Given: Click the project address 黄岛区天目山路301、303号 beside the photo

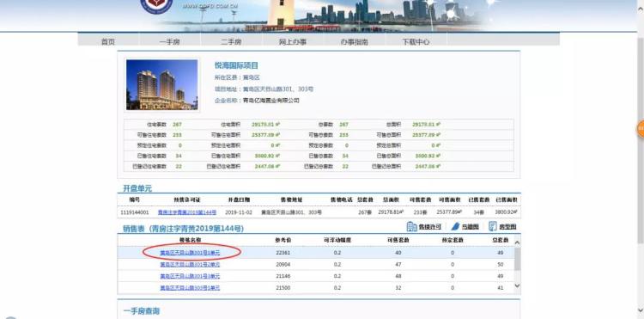Looking at the screenshot, I should (x=278, y=89).
